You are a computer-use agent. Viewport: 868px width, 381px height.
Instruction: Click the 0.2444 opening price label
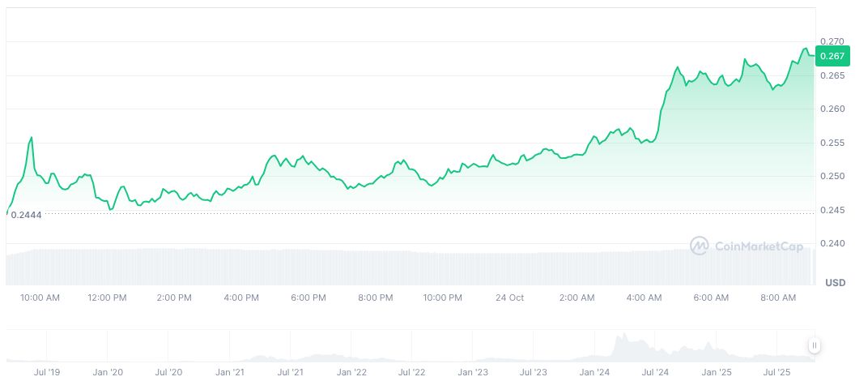[x=26, y=215]
